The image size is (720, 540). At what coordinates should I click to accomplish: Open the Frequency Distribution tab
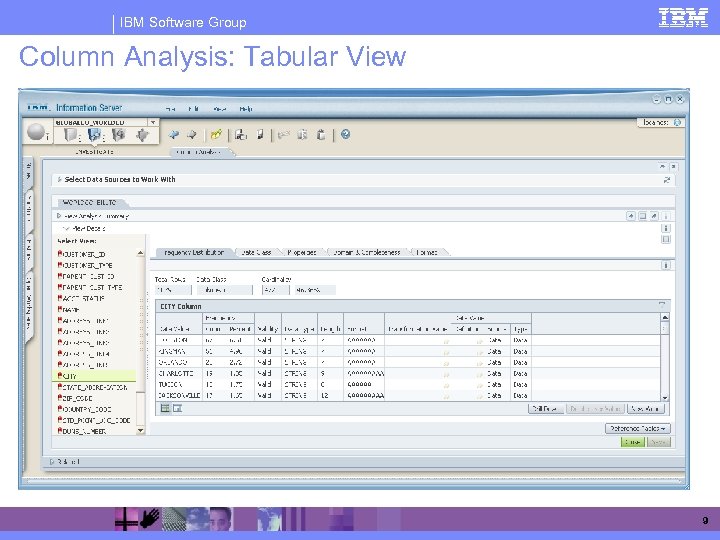(x=194, y=252)
